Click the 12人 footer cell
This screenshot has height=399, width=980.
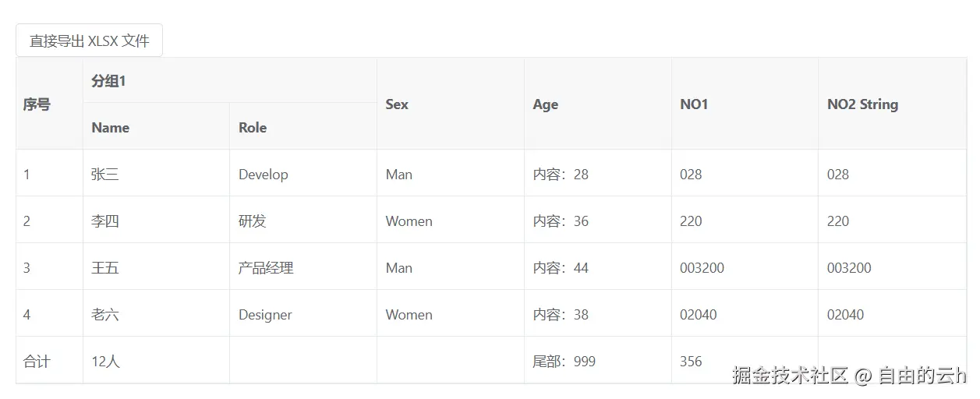click(x=105, y=362)
